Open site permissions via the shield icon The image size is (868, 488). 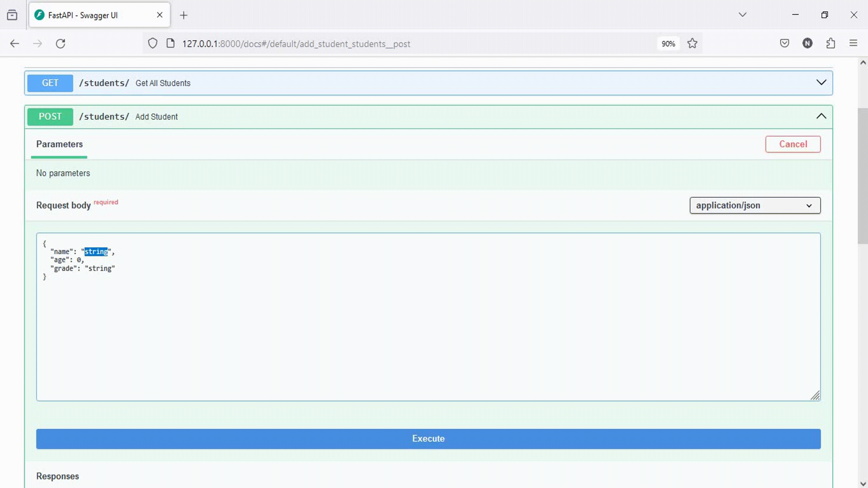click(x=153, y=43)
